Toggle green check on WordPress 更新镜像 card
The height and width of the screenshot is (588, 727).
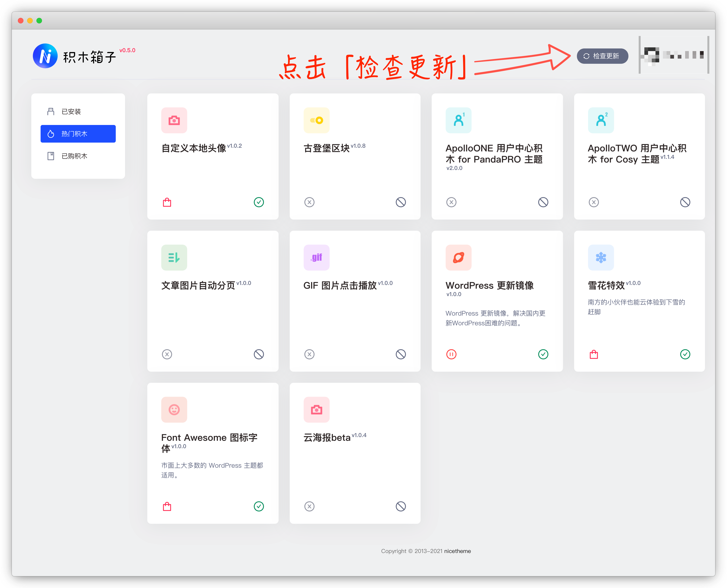coord(543,354)
